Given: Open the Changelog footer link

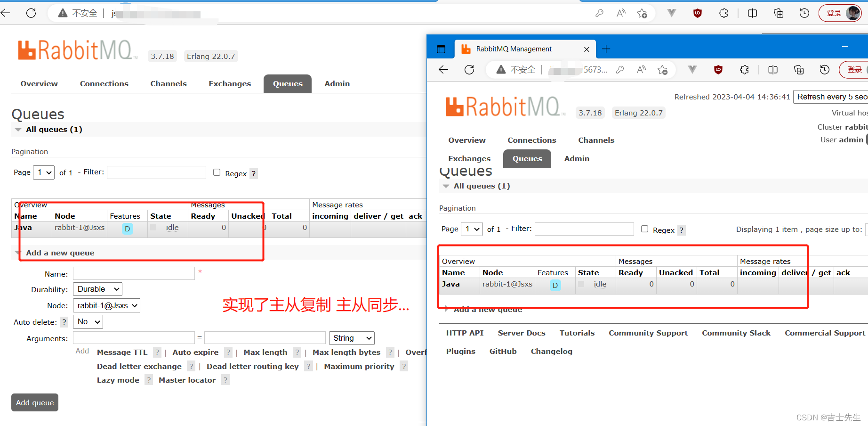Looking at the screenshot, I should pos(552,351).
